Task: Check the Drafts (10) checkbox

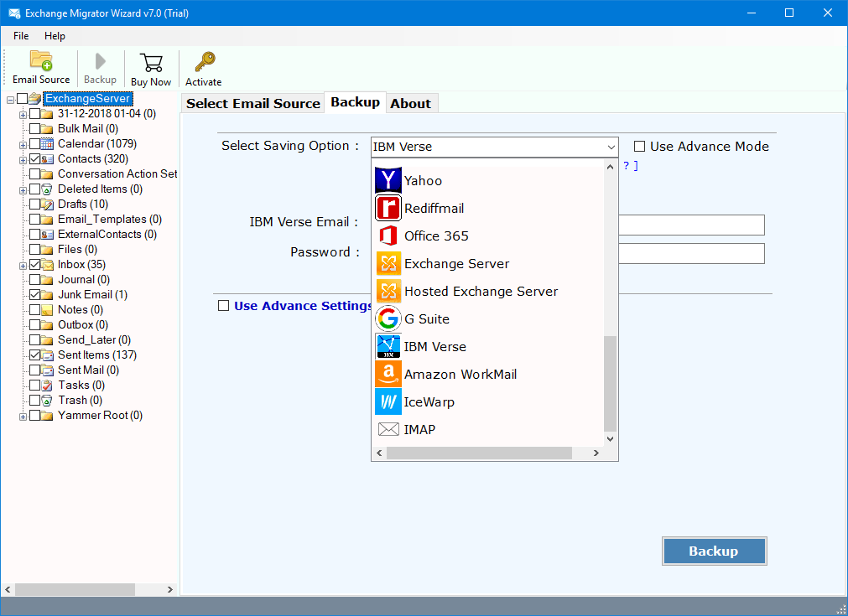Action: 34,204
